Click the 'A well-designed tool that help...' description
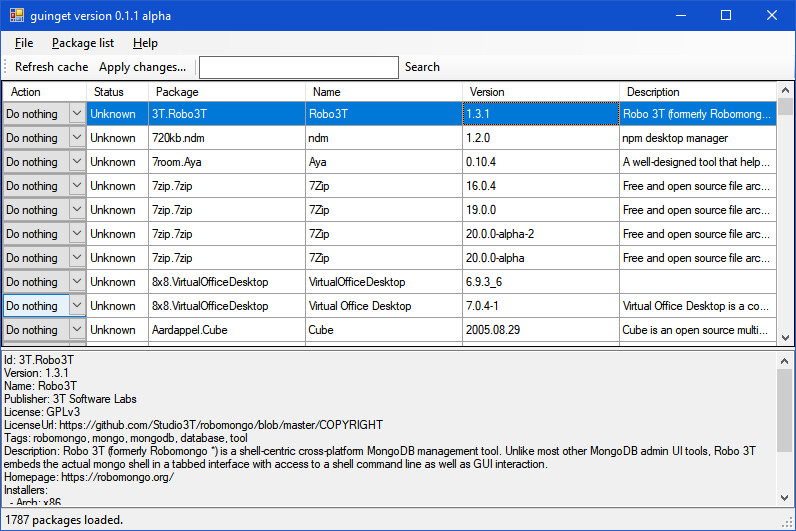The image size is (796, 531). tap(698, 161)
